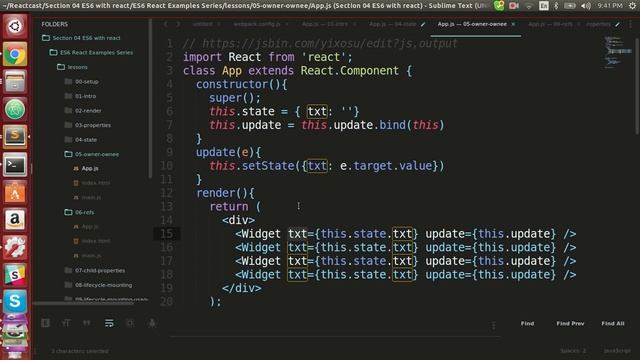Expand the 01-intro folder
The width and height of the screenshot is (640, 360).
point(68,96)
